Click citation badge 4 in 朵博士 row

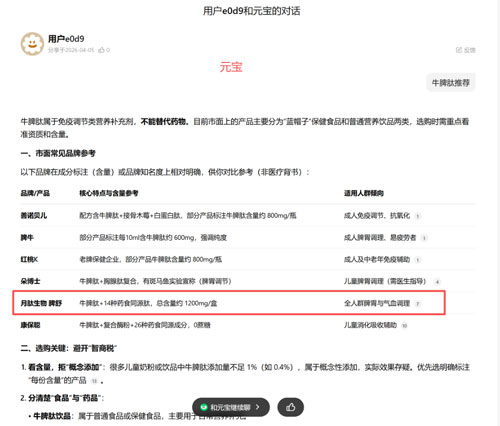point(437,282)
